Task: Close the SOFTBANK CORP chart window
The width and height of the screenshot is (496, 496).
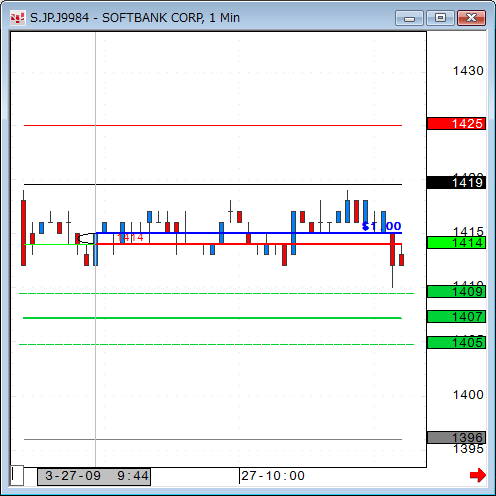Action: click(471, 18)
